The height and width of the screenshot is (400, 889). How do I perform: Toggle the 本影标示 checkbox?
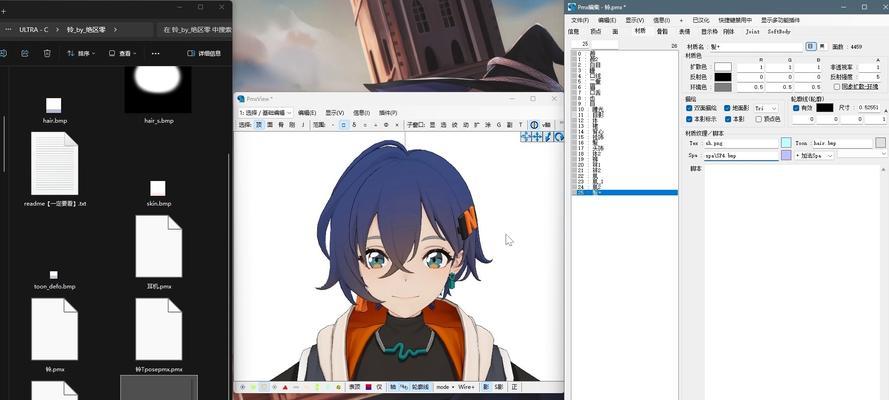coord(689,119)
